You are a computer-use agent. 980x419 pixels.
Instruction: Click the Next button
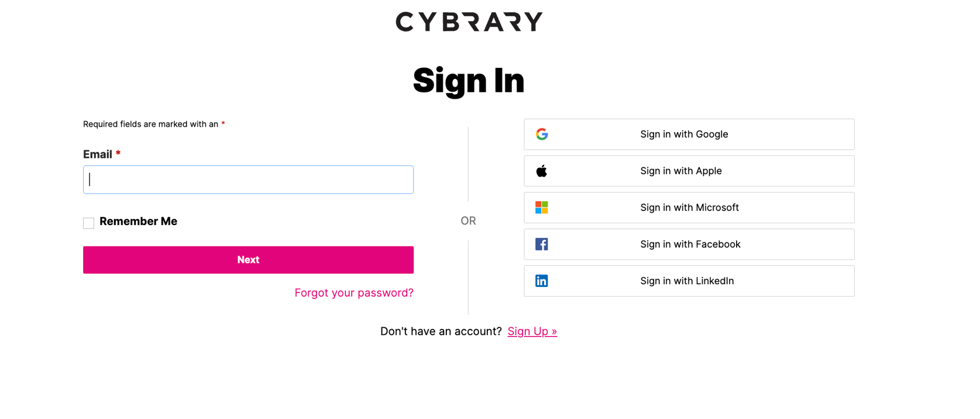pyautogui.click(x=248, y=259)
